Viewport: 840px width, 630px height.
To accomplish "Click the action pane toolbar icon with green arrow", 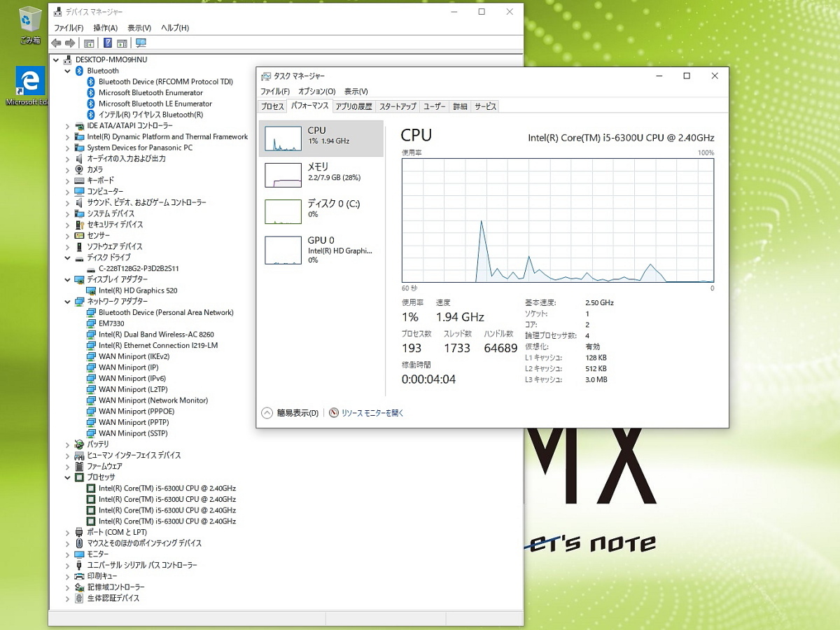I will pos(122,43).
